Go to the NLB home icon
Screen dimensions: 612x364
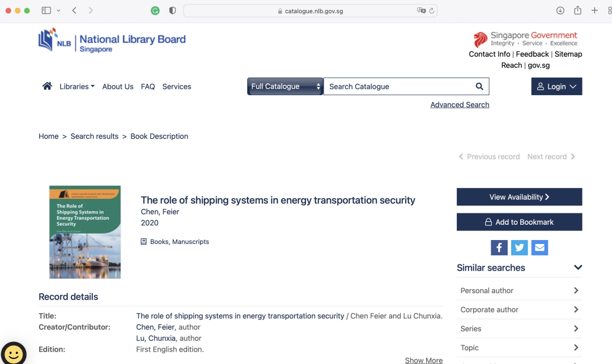[x=47, y=86]
